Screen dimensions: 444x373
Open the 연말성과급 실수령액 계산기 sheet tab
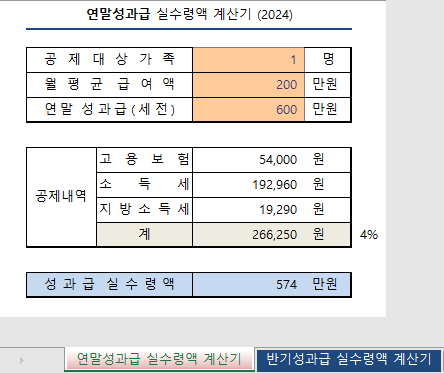(159, 359)
